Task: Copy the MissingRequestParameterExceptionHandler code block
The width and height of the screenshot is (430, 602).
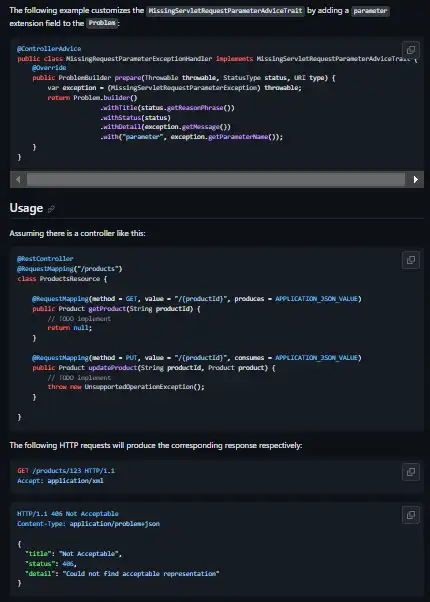Action: (410, 50)
